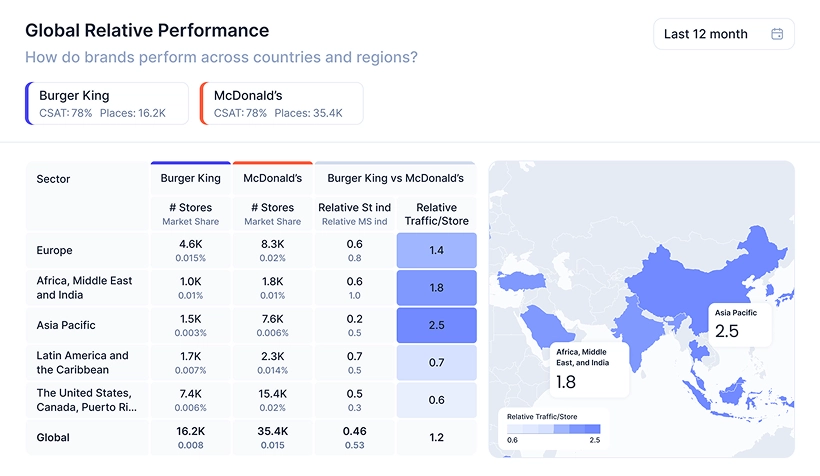820x476 pixels.
Task: Click the Burger King # Stores column header
Action: point(190,207)
